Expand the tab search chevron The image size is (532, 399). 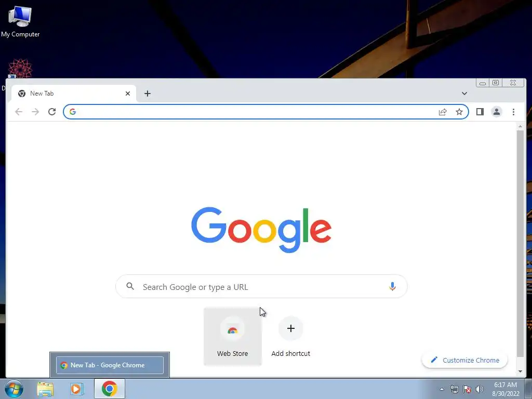click(464, 94)
